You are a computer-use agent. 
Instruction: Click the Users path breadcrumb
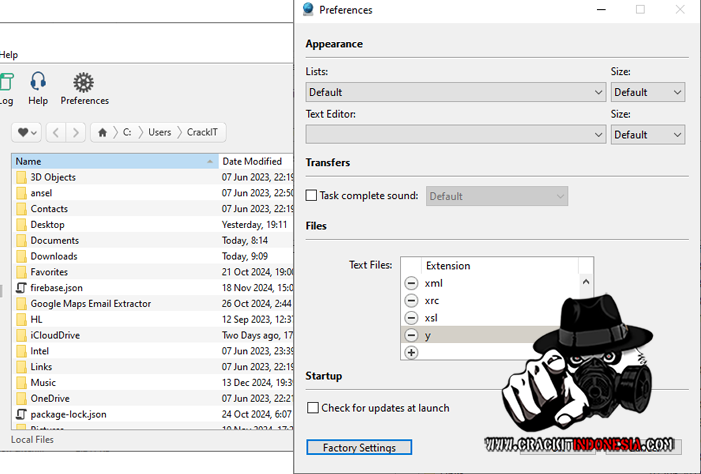point(160,132)
